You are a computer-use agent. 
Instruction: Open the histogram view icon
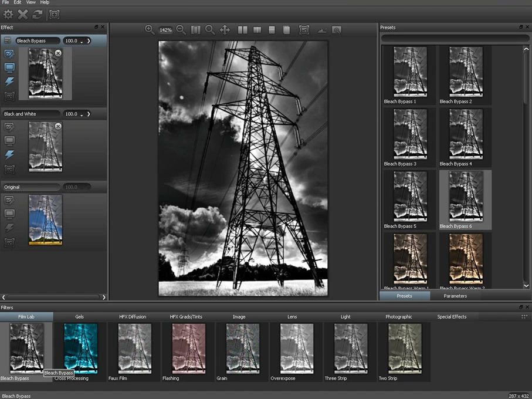[x=321, y=30]
